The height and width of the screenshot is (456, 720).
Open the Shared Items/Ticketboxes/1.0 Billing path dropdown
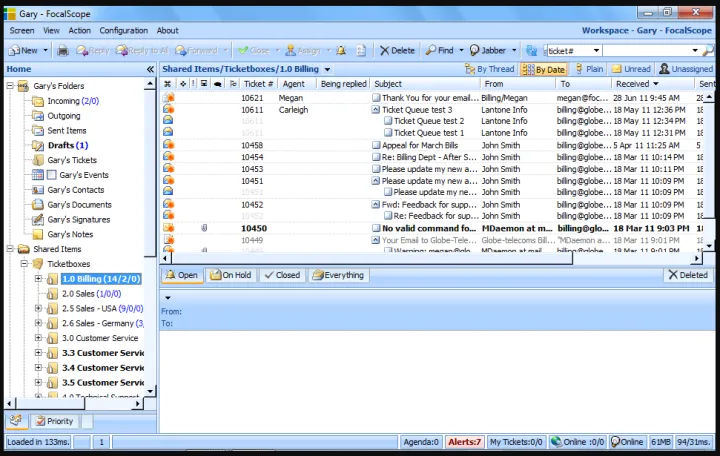(327, 70)
